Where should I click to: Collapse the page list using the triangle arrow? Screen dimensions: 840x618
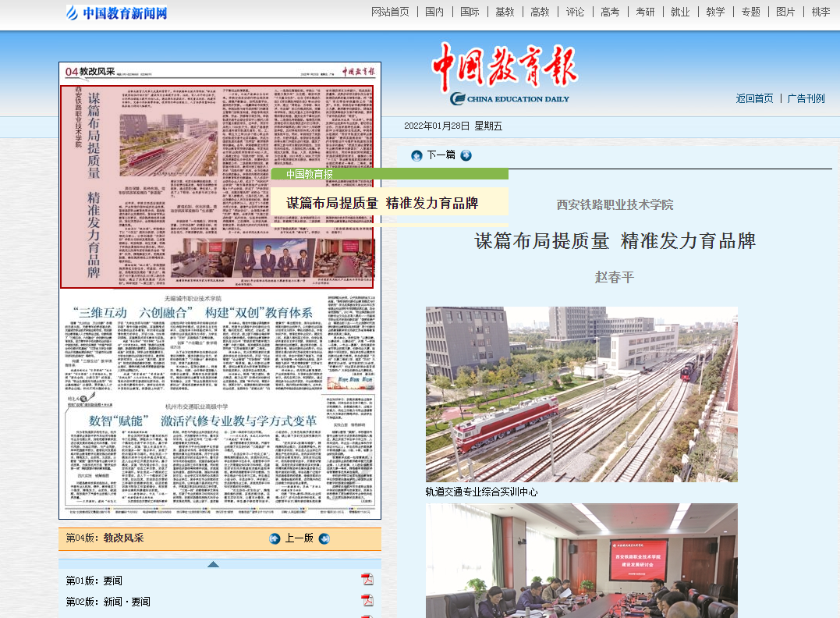click(x=213, y=564)
